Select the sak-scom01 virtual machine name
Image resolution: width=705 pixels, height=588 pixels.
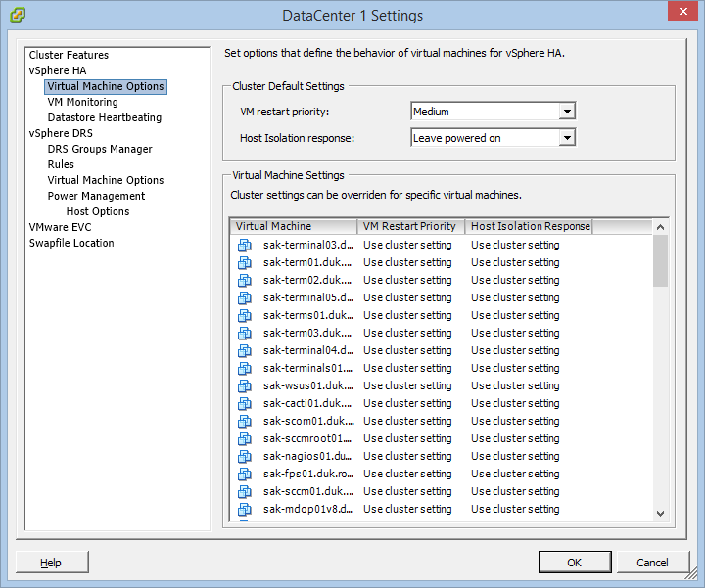(308, 422)
